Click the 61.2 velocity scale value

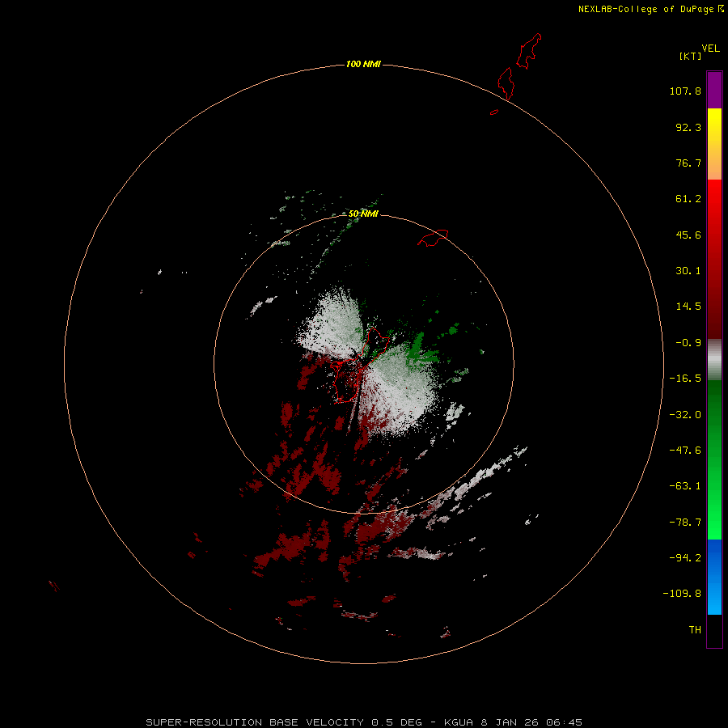[688, 199]
